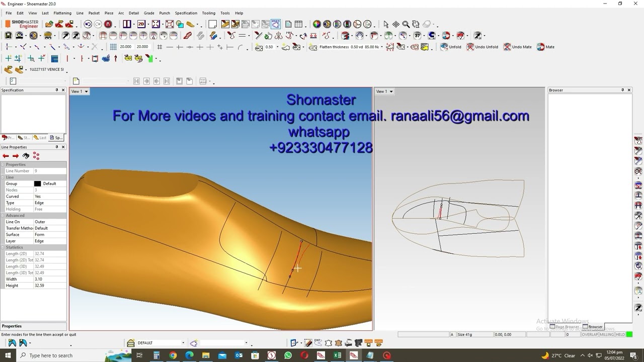This screenshot has height=362, width=644.
Task: Click the blank page icon in toolbar
Action: click(212, 24)
